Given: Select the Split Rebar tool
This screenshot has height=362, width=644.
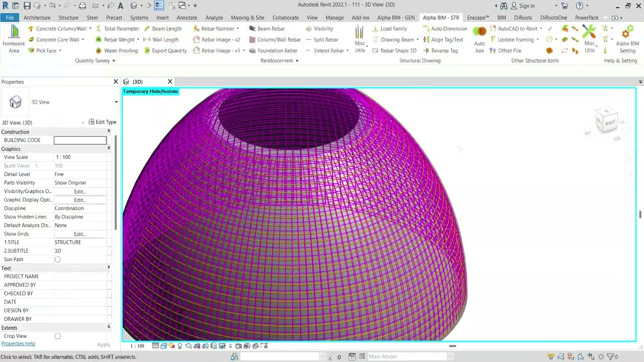Looking at the screenshot, I should tap(321, 40).
